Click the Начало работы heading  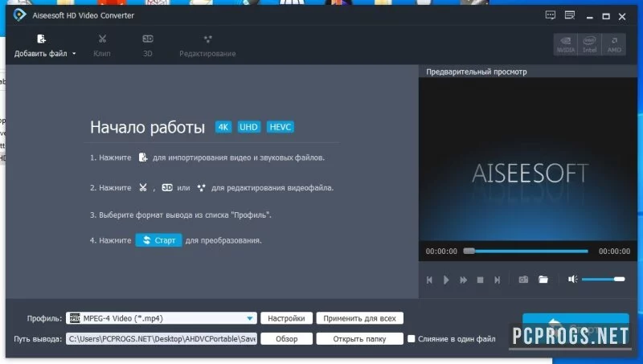147,127
